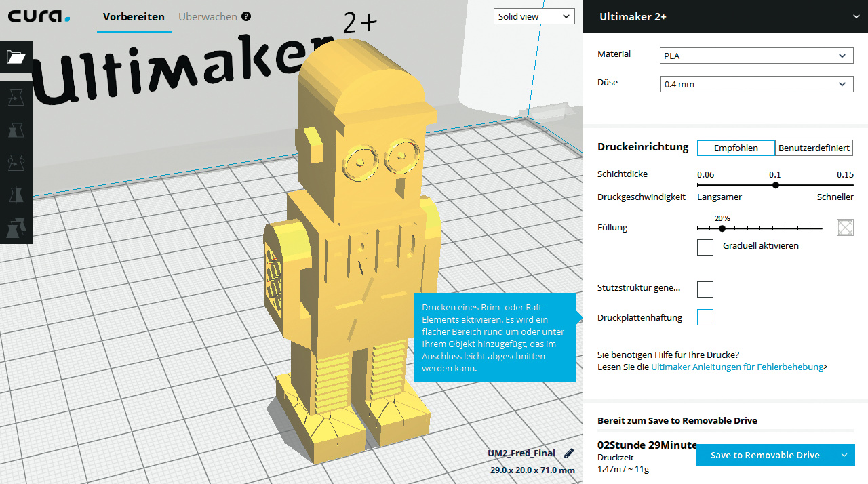Switch to the Vorbereiten tab
868x484 pixels.
(x=134, y=16)
